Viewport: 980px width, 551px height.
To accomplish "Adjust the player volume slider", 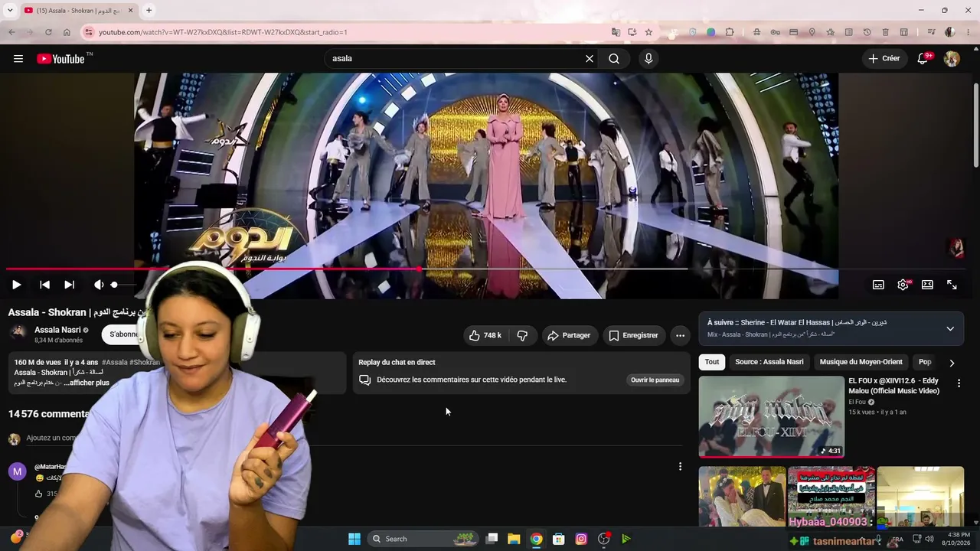I will pos(124,285).
